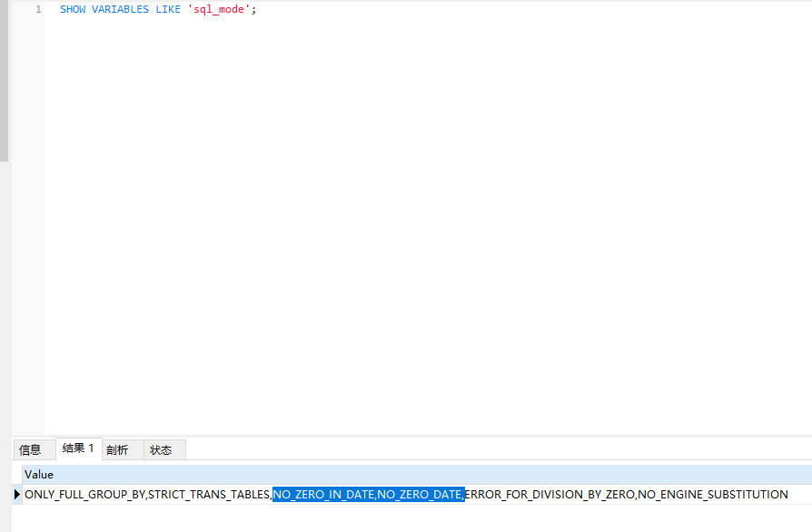Select the sql_mode value cell starting ONLY_FULL_GROUP_BY
This screenshot has height=532, width=812.
pos(417,494)
